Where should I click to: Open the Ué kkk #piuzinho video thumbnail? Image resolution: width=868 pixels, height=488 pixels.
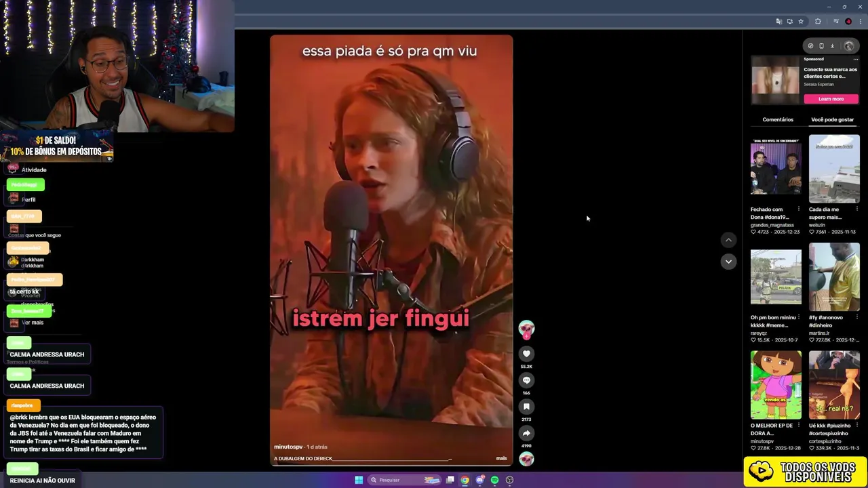(x=834, y=384)
